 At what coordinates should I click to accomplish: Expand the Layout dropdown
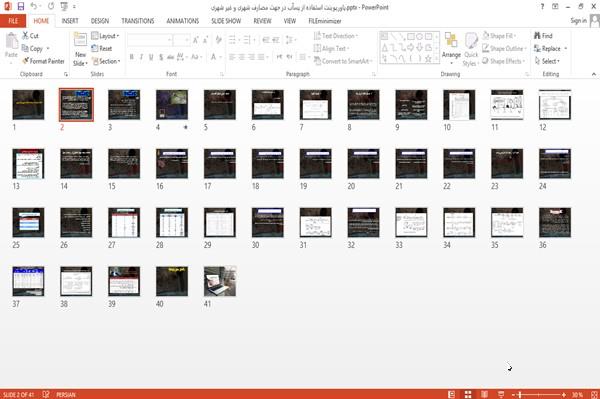point(105,36)
